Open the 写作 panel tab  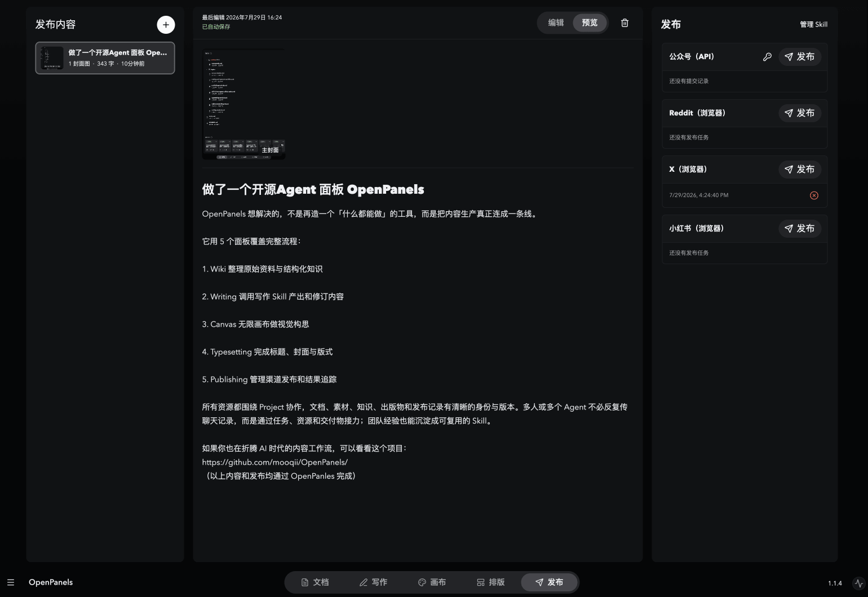(373, 582)
